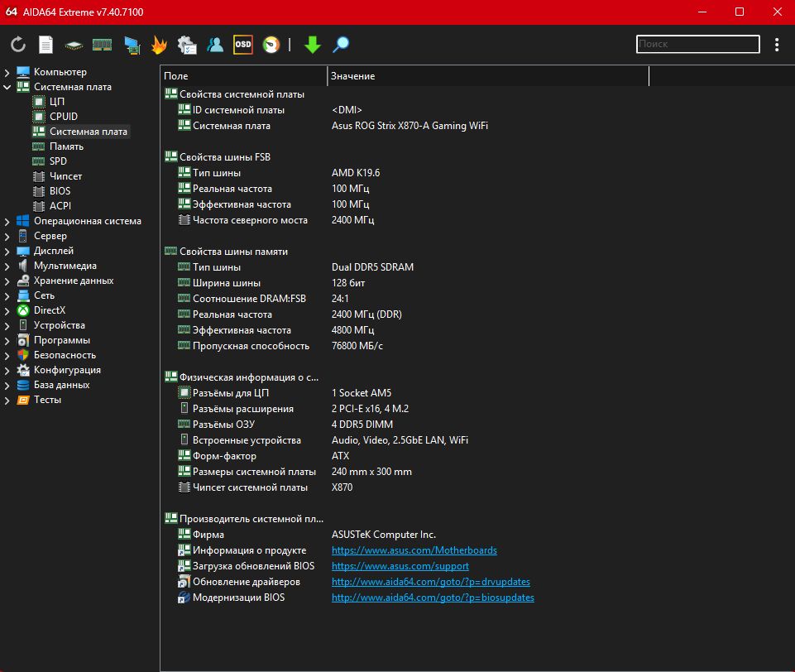The width and height of the screenshot is (795, 672).
Task: Click the Поиск search field
Action: pyautogui.click(x=697, y=44)
